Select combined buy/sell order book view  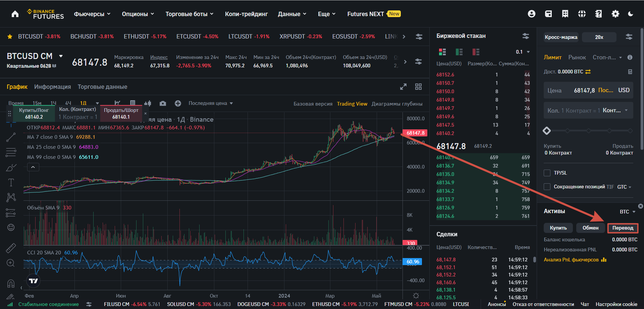tap(442, 52)
